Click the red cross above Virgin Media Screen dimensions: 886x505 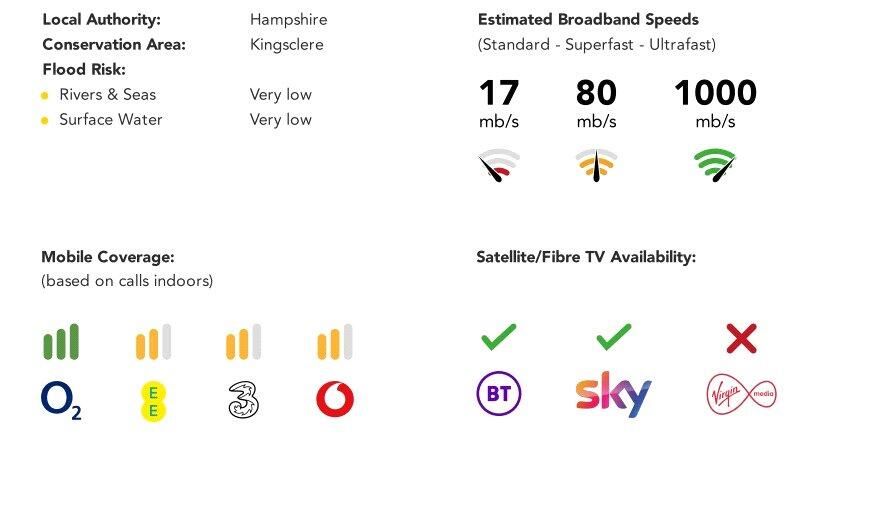741,338
